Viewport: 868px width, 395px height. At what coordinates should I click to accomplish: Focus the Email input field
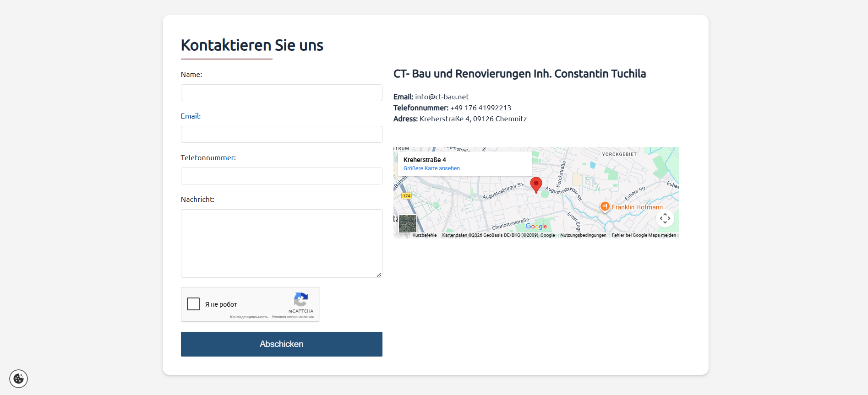[x=281, y=135]
